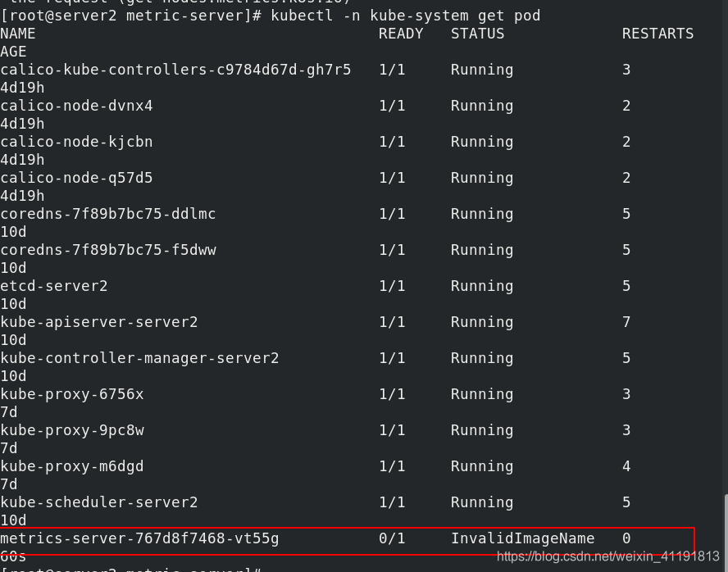Image resolution: width=728 pixels, height=572 pixels.
Task: Select pod name calico-kube-controllers-c9784d67d-gh7r5
Action: (175, 70)
